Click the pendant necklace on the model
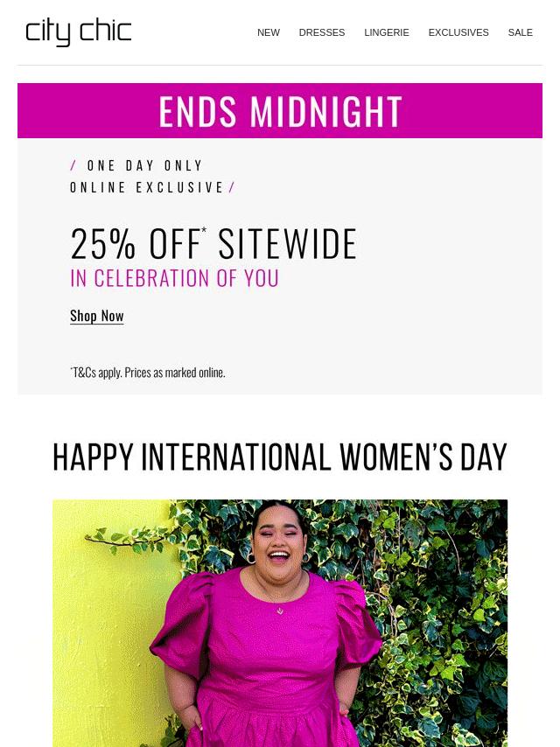The width and height of the screenshot is (560, 747). pyautogui.click(x=280, y=610)
